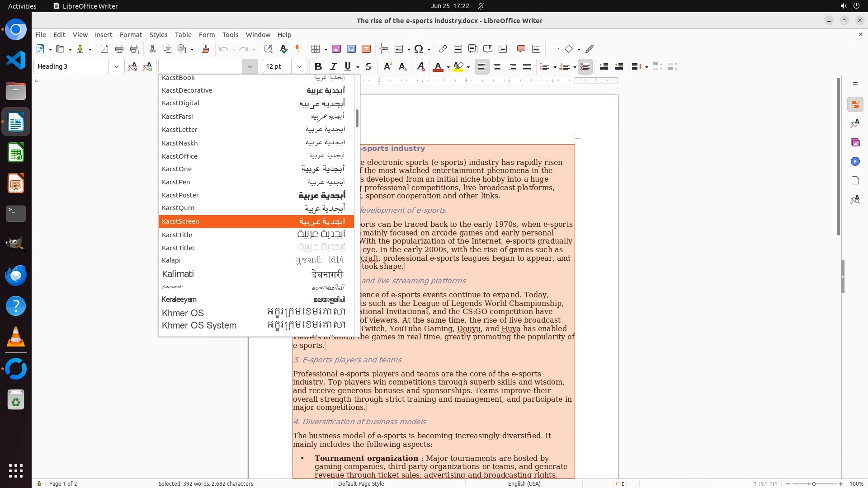This screenshot has width=868, height=488.
Task: Open the Heading 3 paragraph style dropdown
Action: pyautogui.click(x=117, y=66)
